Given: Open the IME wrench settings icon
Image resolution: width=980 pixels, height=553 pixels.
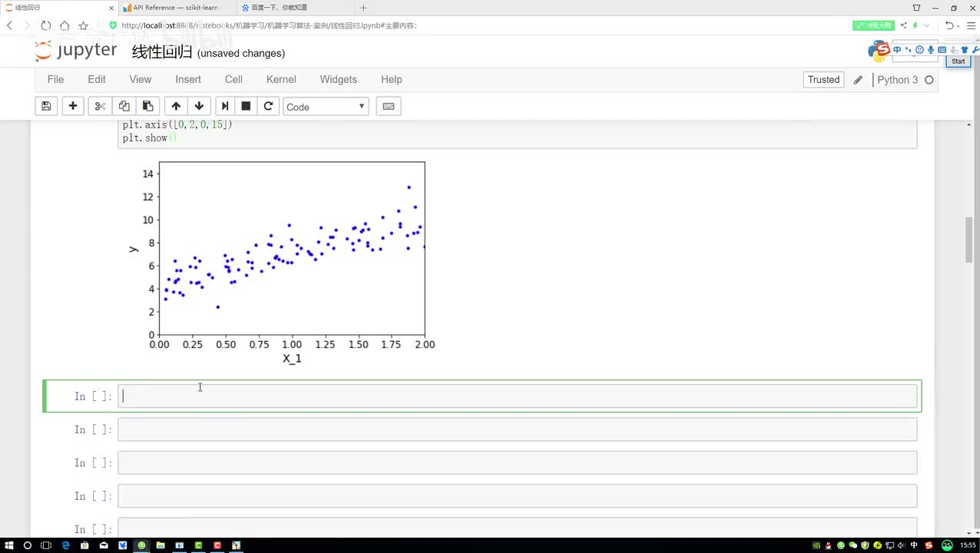Looking at the screenshot, I should coord(975,50).
